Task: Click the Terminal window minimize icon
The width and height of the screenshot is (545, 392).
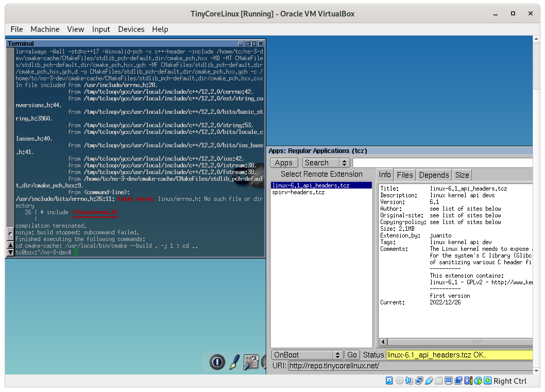Action: coord(241,43)
